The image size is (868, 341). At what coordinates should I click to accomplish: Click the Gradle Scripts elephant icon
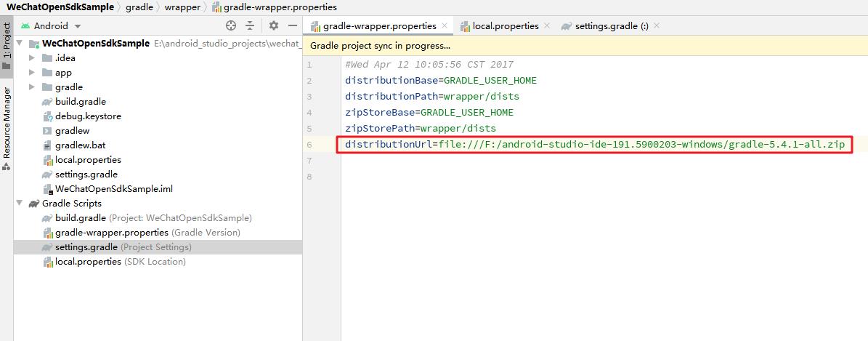tap(33, 204)
